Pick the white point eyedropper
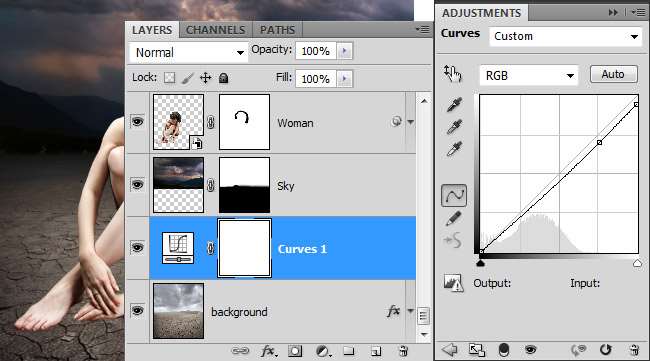This screenshot has width=650, height=361. (x=454, y=149)
